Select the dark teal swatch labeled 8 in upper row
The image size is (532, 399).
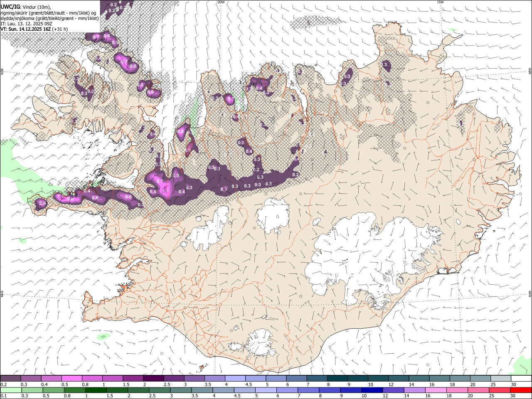[x=337, y=378]
